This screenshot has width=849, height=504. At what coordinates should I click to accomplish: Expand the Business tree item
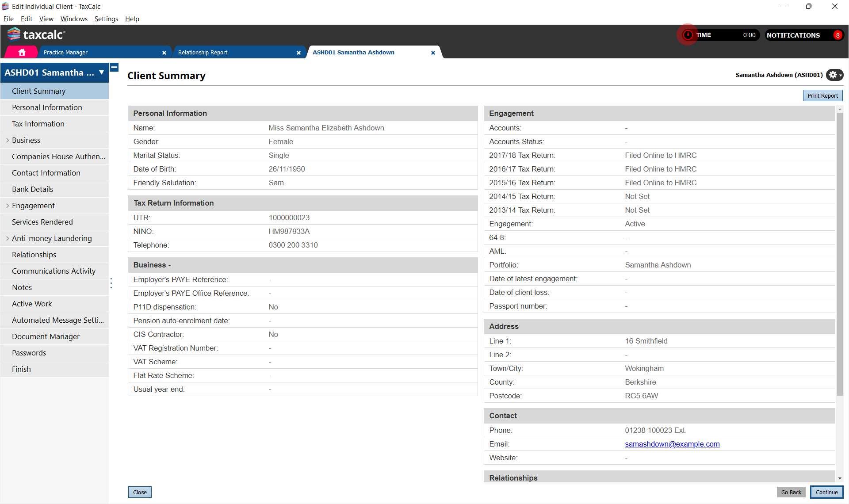click(8, 140)
